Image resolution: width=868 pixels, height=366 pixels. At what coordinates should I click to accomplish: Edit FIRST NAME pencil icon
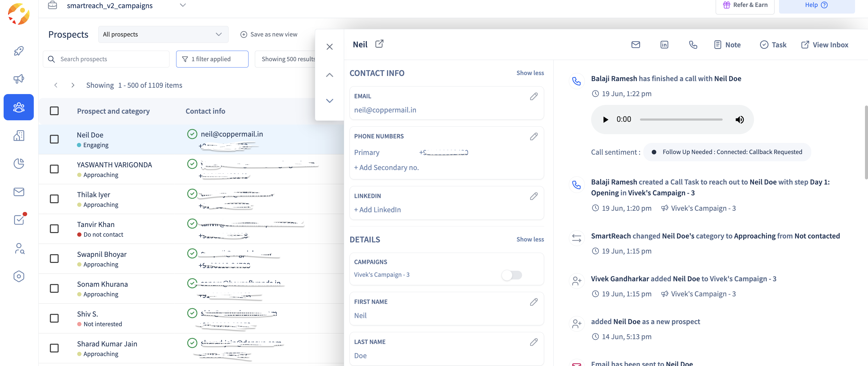click(534, 302)
